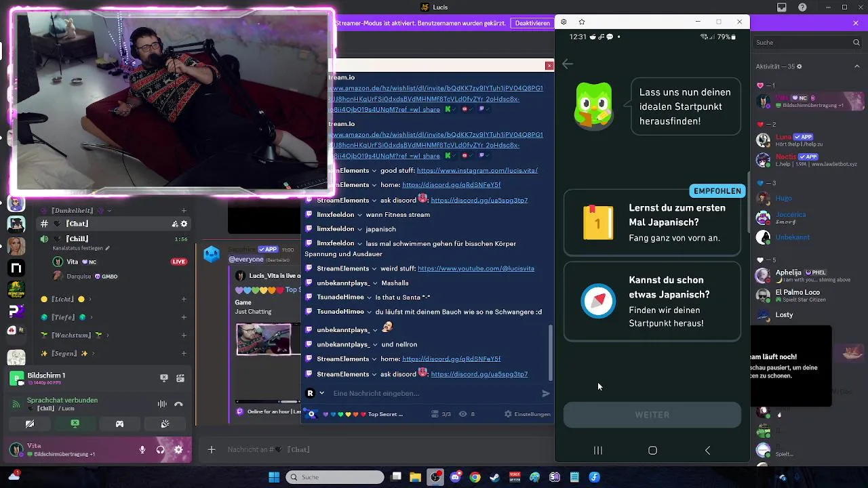Open Discord from taskbar
868x488 pixels.
tap(455, 477)
